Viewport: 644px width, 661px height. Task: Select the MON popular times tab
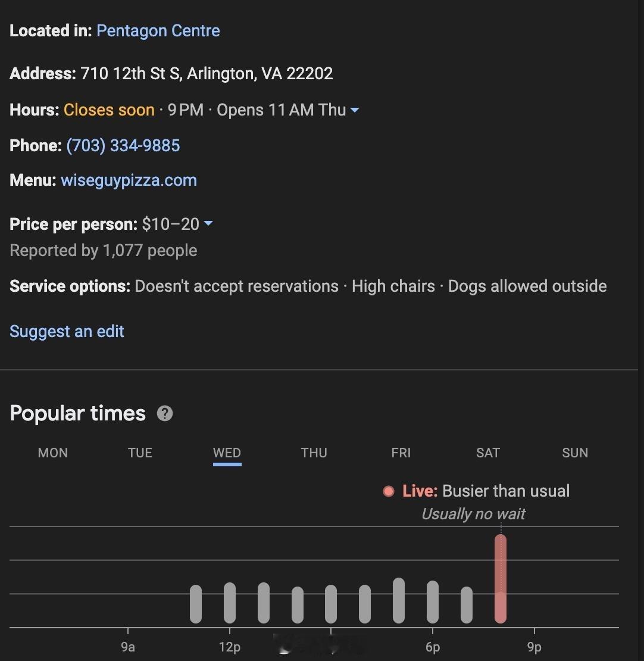pos(53,453)
